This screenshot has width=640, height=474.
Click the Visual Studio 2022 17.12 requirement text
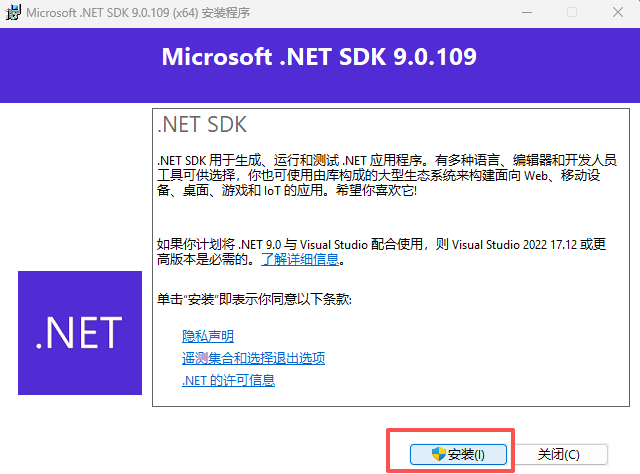point(381,251)
